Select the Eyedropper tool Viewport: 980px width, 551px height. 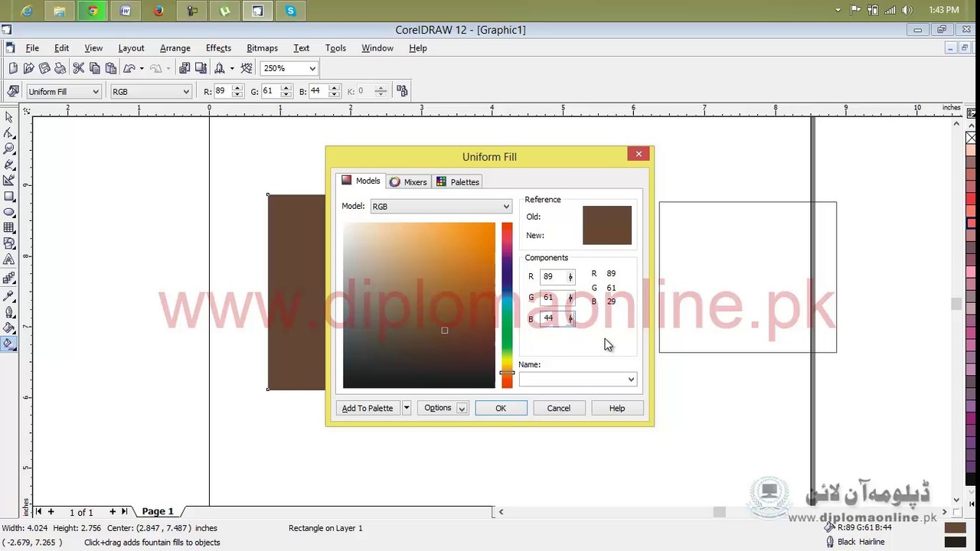pyautogui.click(x=9, y=296)
